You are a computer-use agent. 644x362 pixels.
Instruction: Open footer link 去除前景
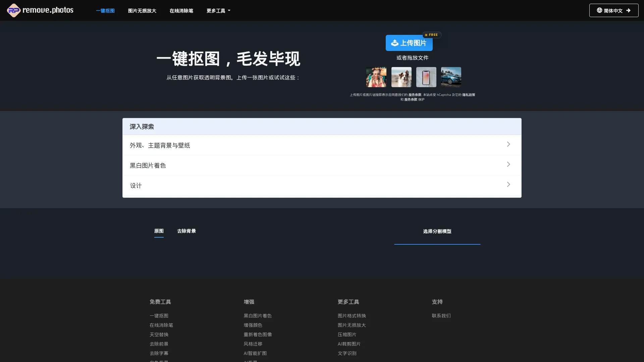point(159,344)
